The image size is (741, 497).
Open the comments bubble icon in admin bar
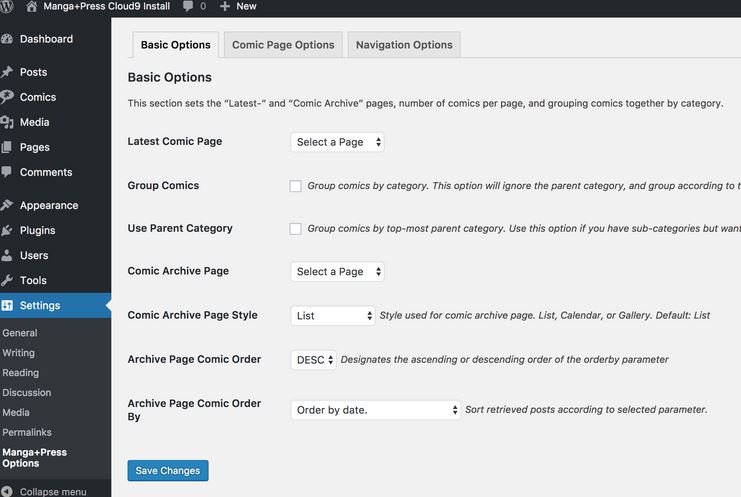[188, 6]
